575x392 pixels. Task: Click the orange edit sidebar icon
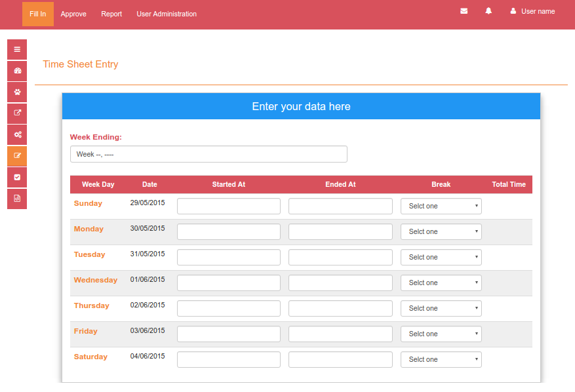pos(17,156)
